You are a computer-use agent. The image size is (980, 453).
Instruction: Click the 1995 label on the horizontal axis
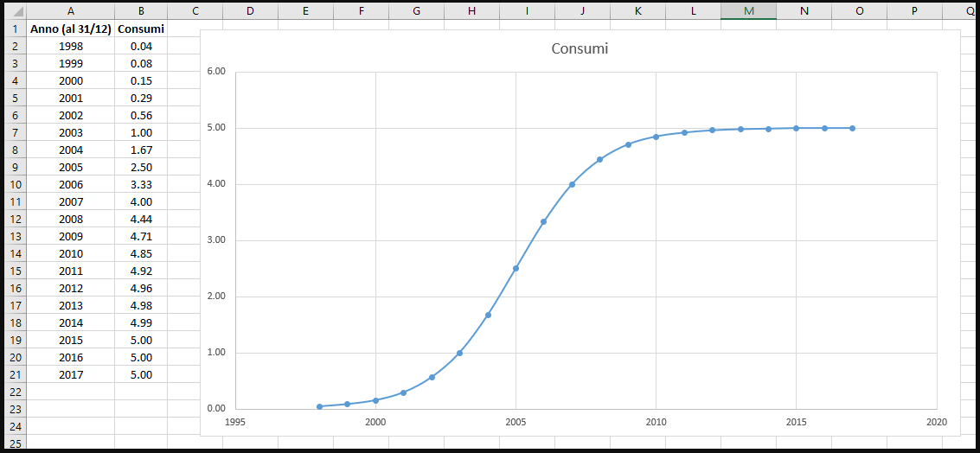(x=235, y=423)
